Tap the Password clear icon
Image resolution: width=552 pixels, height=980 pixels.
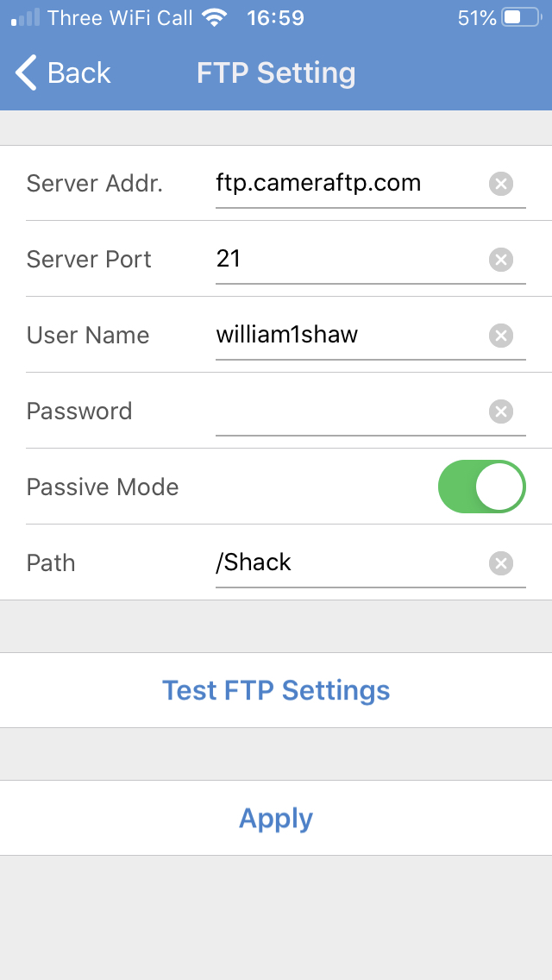[x=501, y=411]
